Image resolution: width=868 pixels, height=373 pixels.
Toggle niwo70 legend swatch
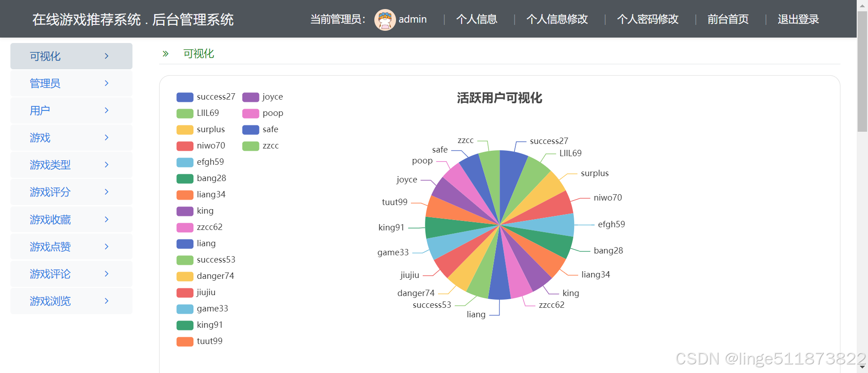[185, 146]
